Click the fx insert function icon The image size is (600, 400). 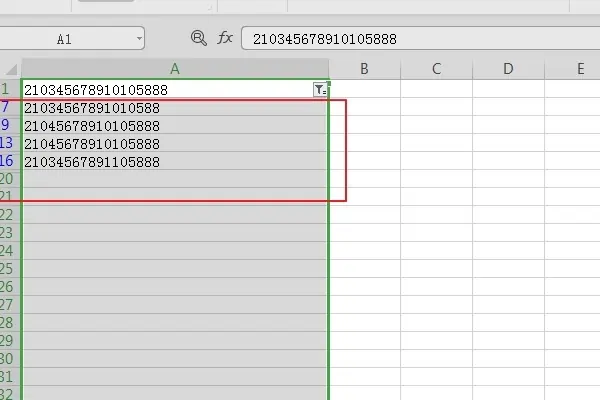pyautogui.click(x=225, y=38)
